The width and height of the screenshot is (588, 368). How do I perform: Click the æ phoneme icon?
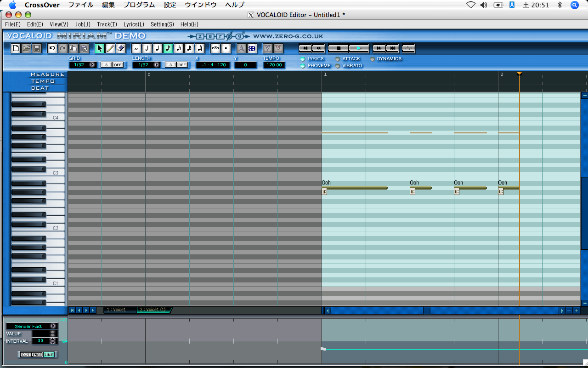click(252, 48)
